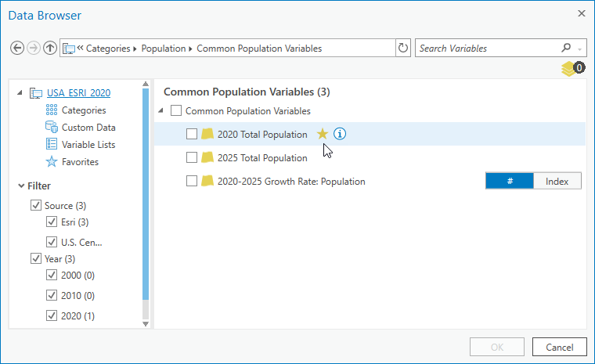Select the 2025 Total Population label
The image size is (595, 364).
[x=262, y=158]
